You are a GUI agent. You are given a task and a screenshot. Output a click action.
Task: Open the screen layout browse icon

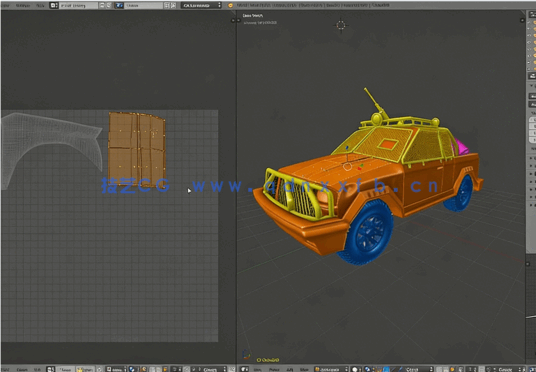point(54,5)
